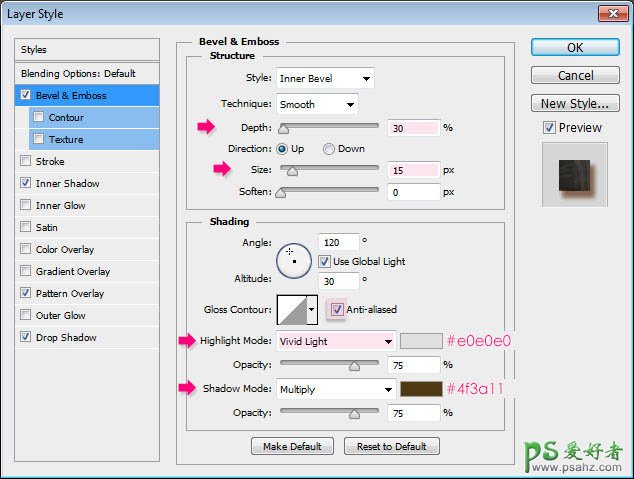Click the Depth slider track
Viewport: 634px width, 479px height.
329,127
